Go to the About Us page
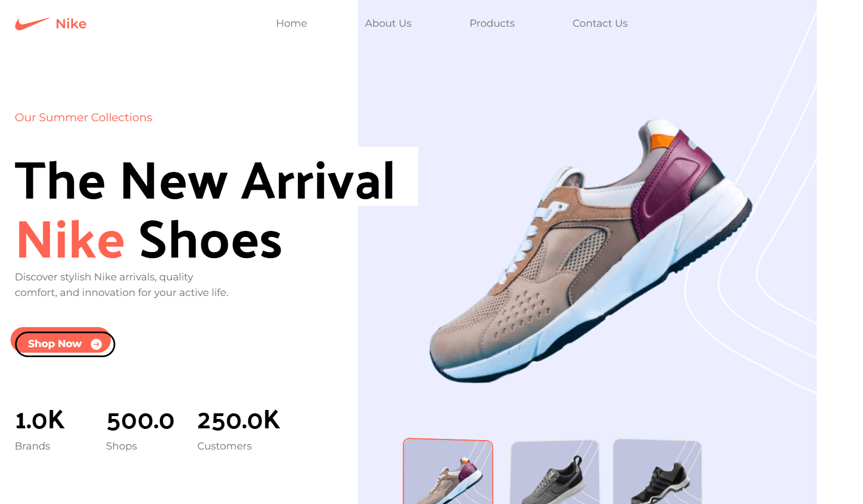 point(388,23)
